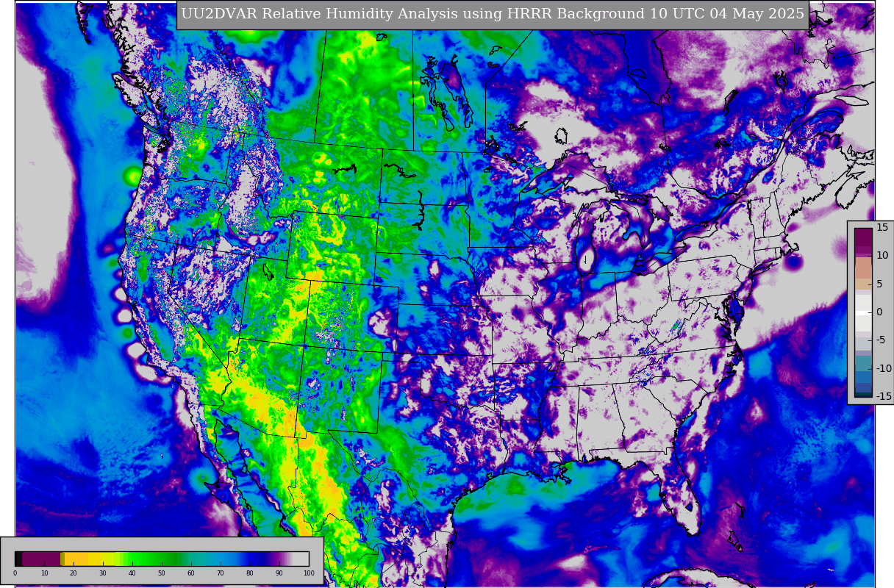Click the 15 label on difference colorbar
This screenshot has height=588, width=894.
pyautogui.click(x=882, y=227)
